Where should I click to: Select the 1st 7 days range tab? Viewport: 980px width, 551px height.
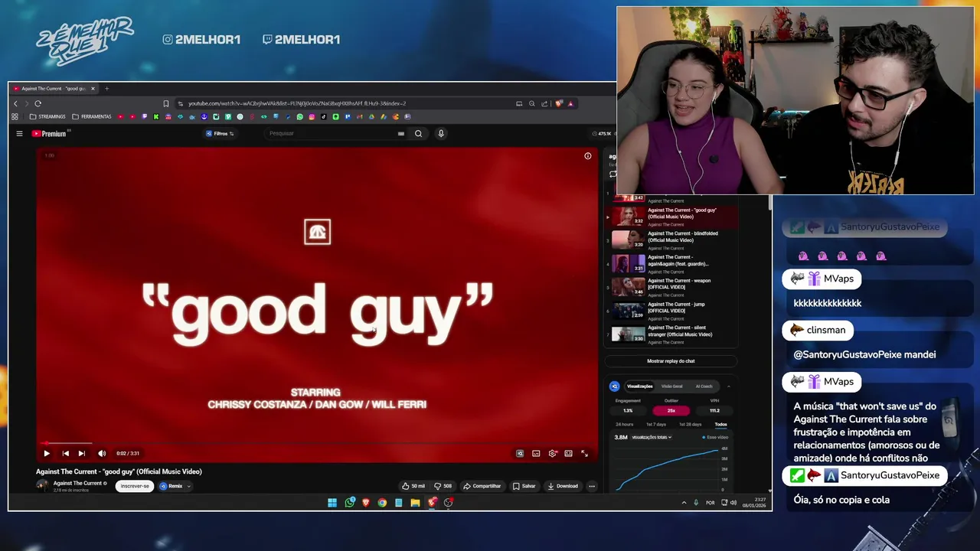(656, 424)
